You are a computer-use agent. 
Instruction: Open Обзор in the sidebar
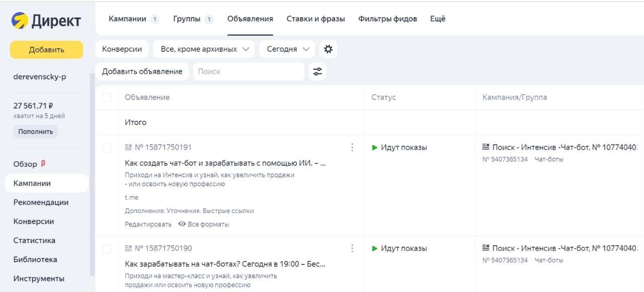pyautogui.click(x=25, y=164)
